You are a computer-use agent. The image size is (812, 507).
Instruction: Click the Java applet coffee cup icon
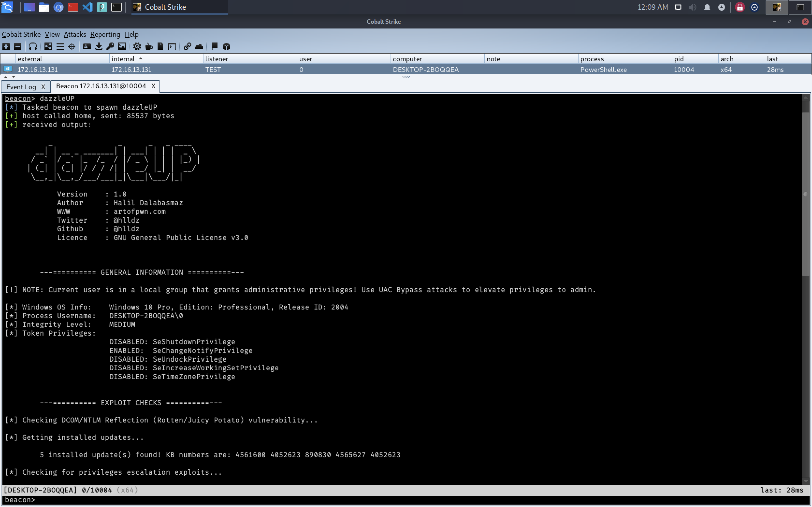click(x=149, y=47)
